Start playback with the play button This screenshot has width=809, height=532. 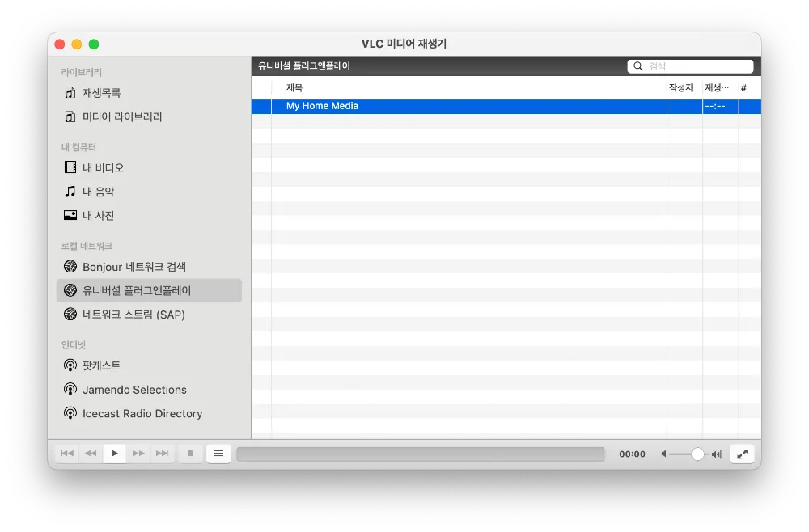[x=115, y=454]
